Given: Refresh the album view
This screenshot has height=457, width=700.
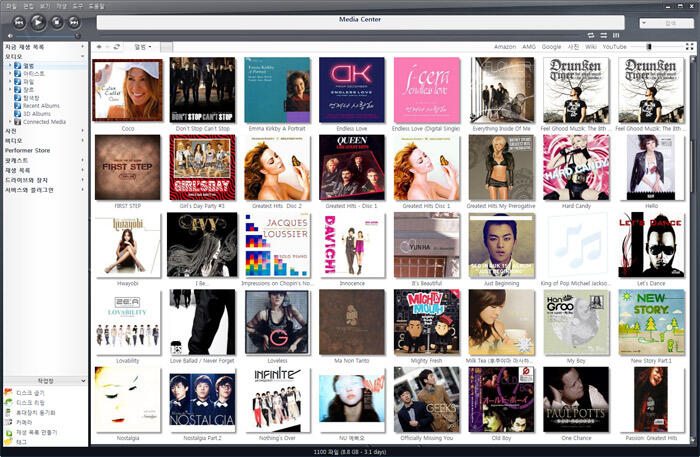Looking at the screenshot, I should pos(117,47).
